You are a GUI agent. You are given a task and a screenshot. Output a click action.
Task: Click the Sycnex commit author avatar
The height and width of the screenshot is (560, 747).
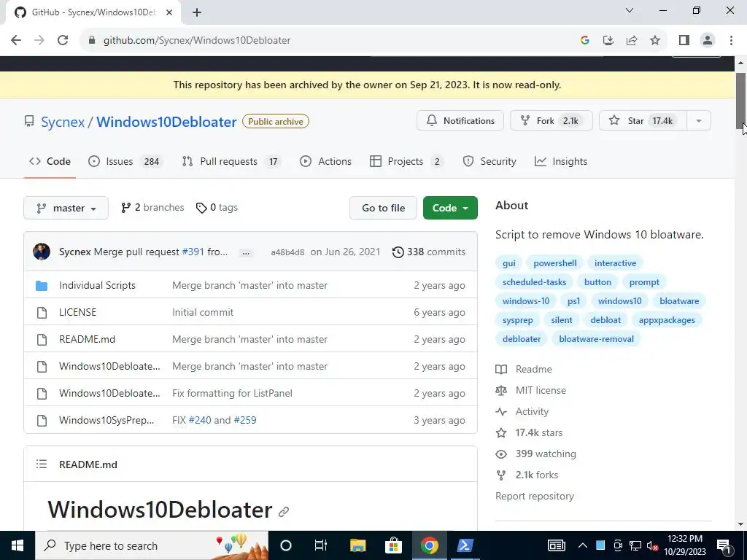click(42, 252)
